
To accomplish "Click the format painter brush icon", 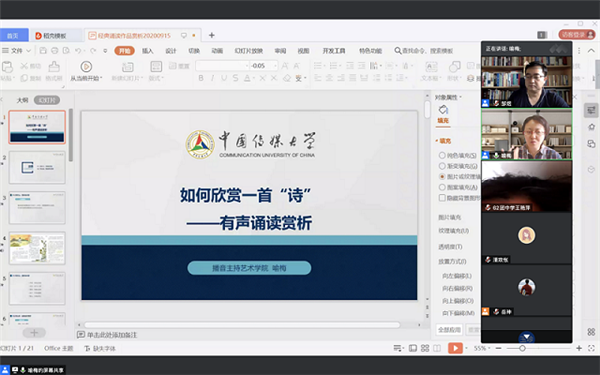I will click(x=54, y=67).
